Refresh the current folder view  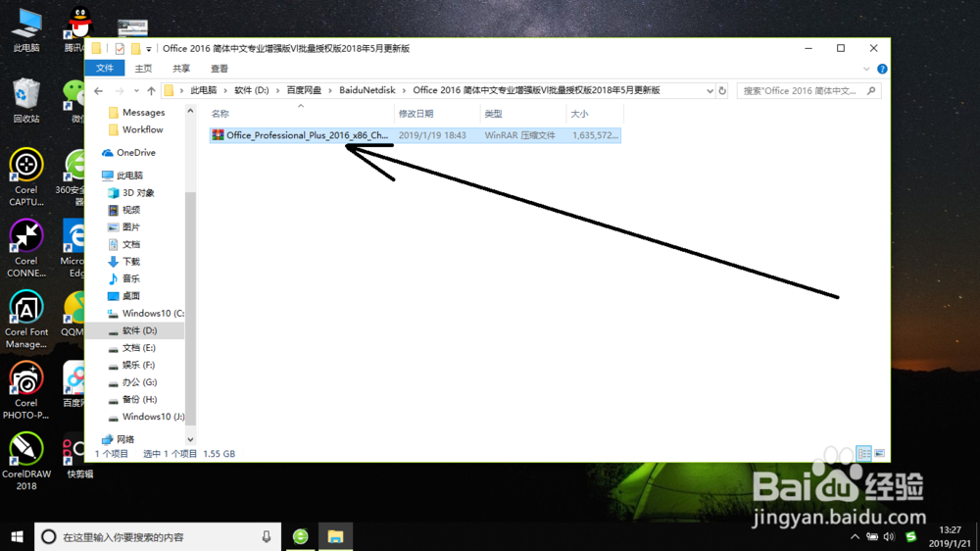[x=722, y=90]
